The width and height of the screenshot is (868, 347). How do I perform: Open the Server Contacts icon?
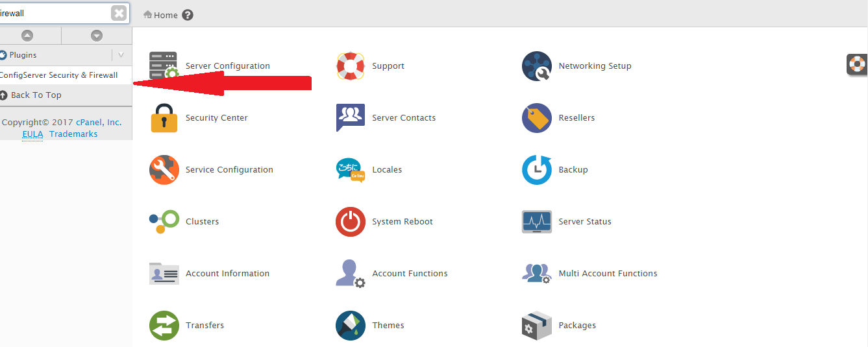[x=351, y=117]
